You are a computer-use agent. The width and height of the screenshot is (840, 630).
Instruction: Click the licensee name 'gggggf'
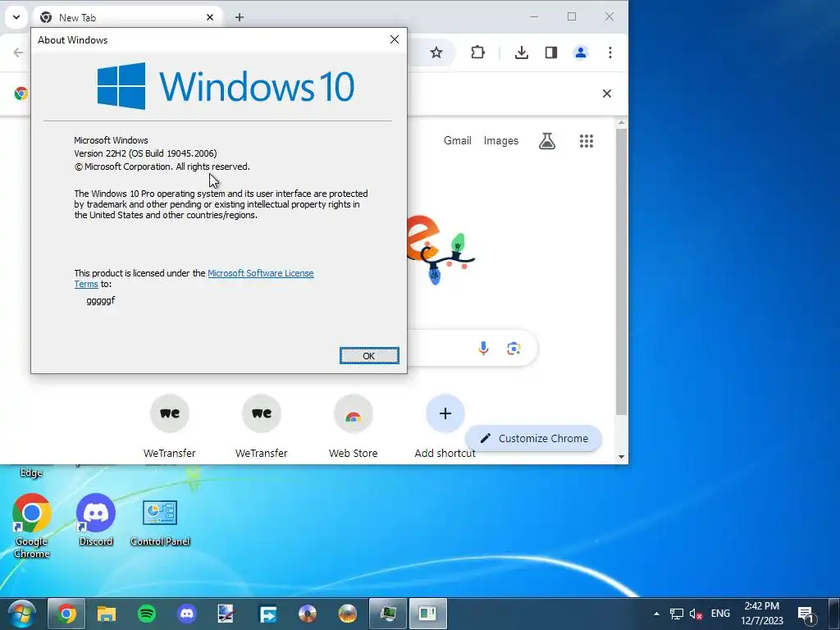tap(101, 300)
